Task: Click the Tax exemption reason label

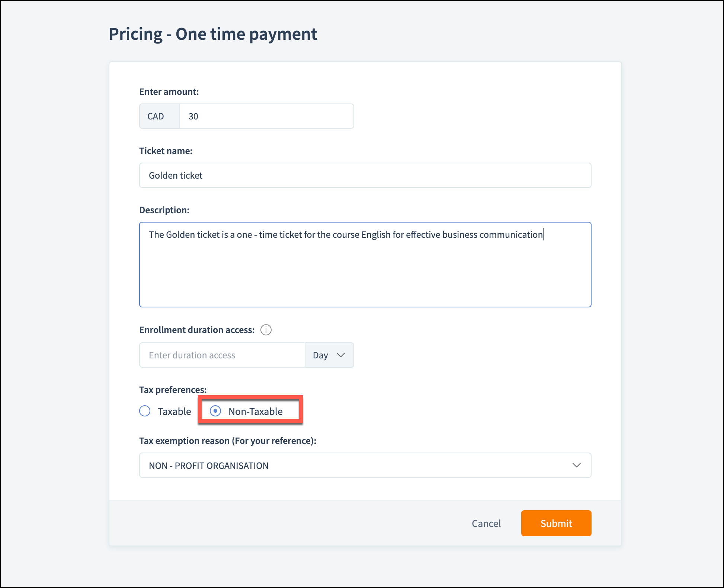Action: [227, 441]
